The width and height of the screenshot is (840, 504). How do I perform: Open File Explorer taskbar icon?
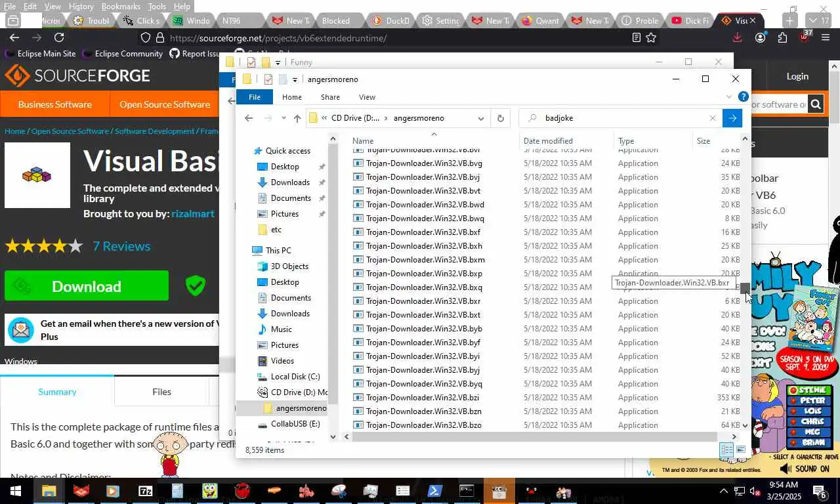click(49, 491)
